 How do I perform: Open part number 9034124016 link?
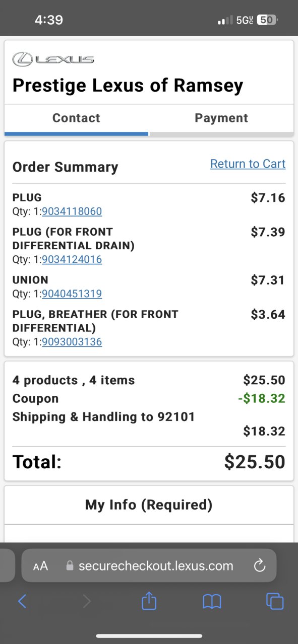(72, 260)
